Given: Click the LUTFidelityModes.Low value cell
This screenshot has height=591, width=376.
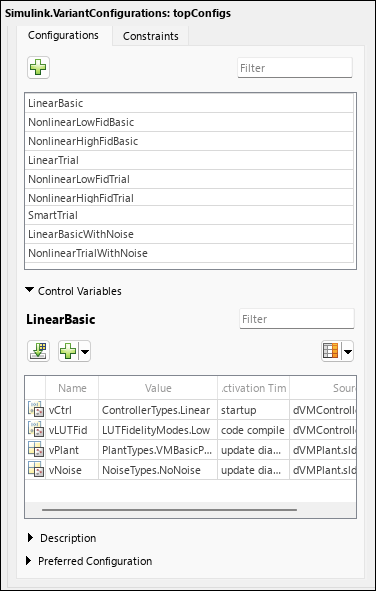Looking at the screenshot, I should click(158, 430).
